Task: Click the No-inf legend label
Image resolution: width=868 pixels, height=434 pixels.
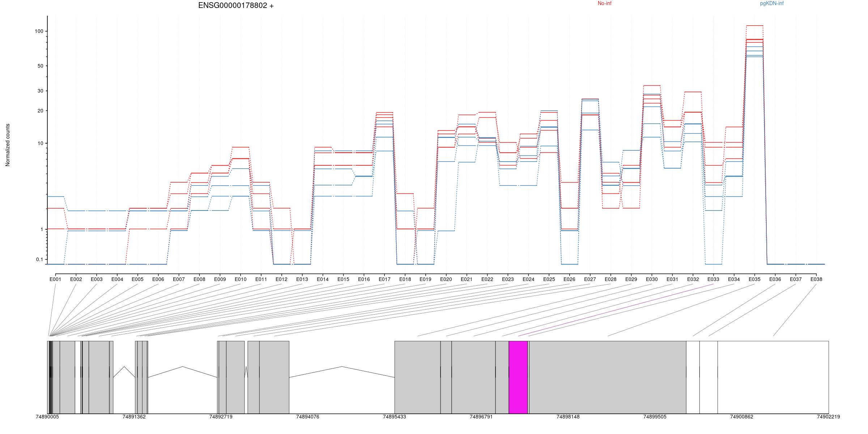Action: click(x=604, y=4)
